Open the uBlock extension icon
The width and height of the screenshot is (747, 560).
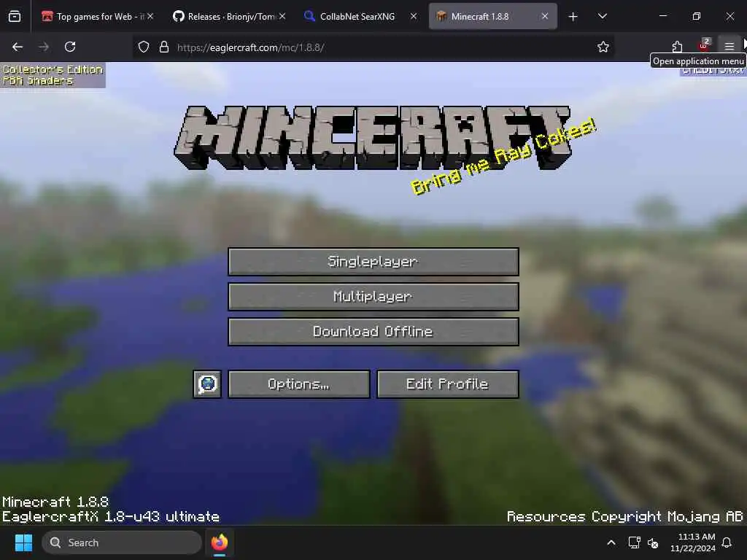pyautogui.click(x=703, y=46)
